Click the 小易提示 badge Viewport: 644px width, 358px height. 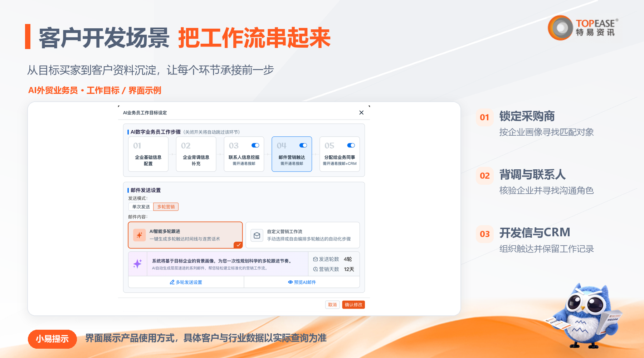point(52,339)
